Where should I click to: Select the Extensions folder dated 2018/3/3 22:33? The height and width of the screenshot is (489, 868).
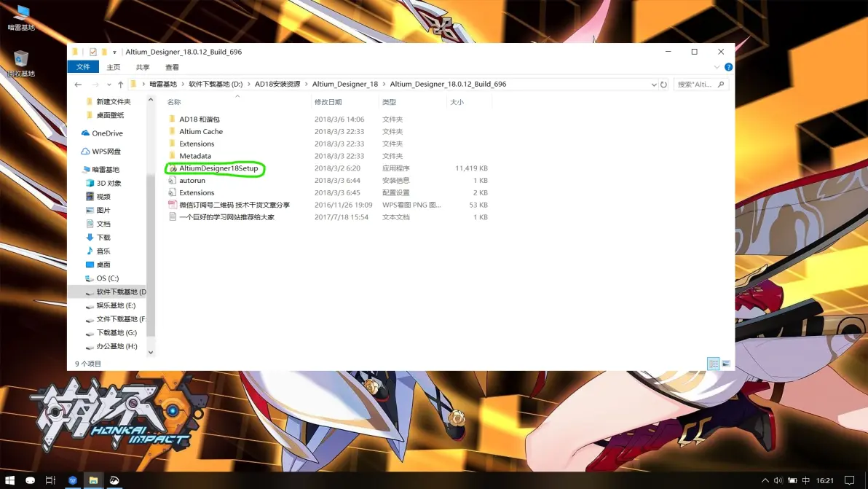(197, 144)
